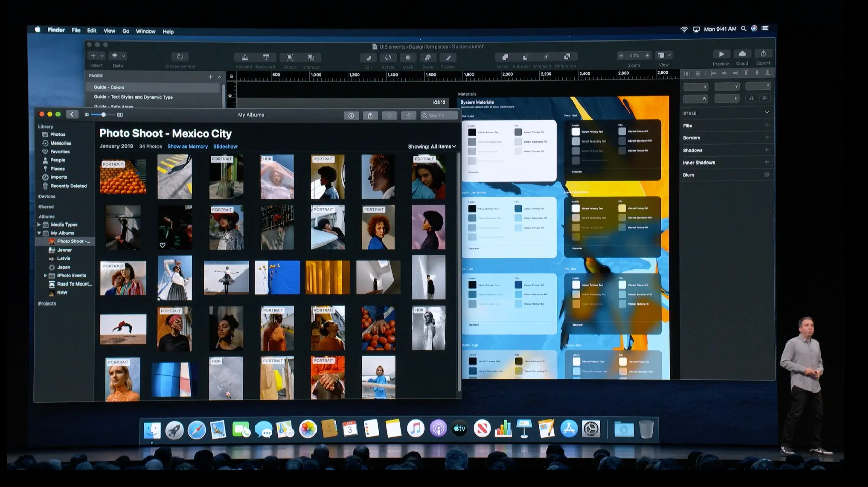Image resolution: width=868 pixels, height=487 pixels.
Task: Click the Export icon in Sketch toolbar
Action: pos(763,54)
